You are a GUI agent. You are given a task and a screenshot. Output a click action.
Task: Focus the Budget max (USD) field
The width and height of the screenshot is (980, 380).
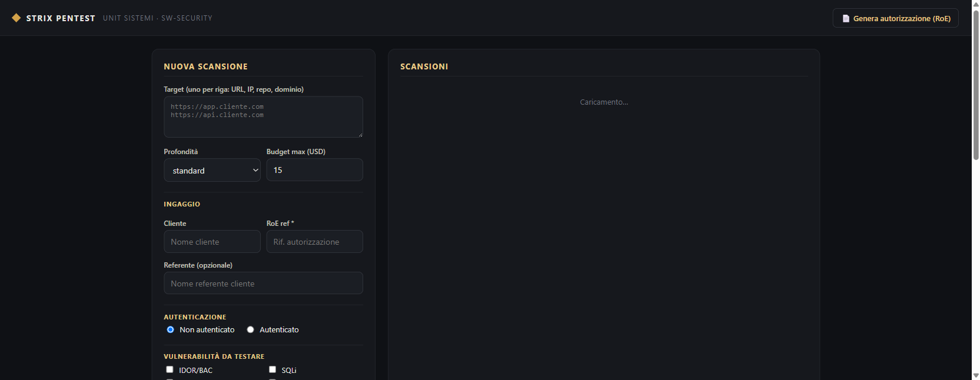(x=314, y=170)
